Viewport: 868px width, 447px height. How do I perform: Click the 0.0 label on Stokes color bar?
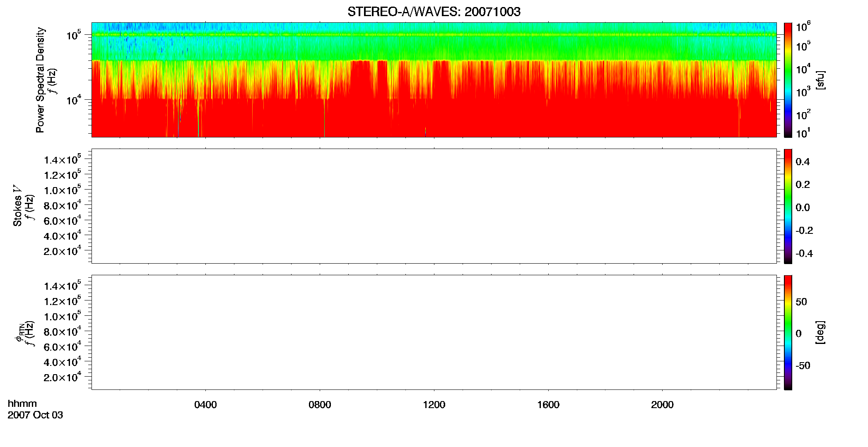coord(803,208)
